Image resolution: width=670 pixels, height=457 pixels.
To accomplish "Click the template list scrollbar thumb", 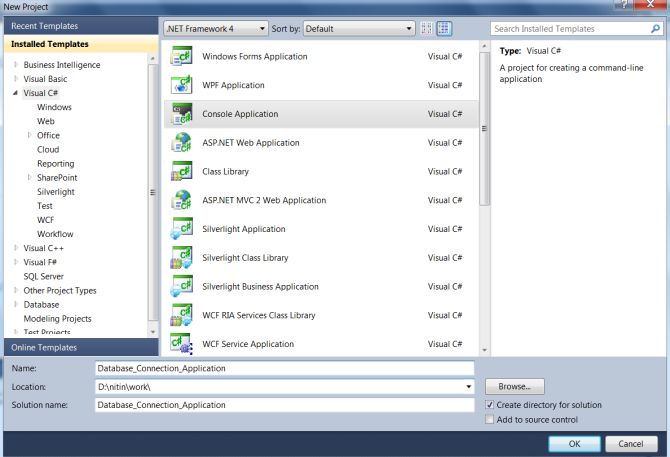I will pyautogui.click(x=484, y=129).
